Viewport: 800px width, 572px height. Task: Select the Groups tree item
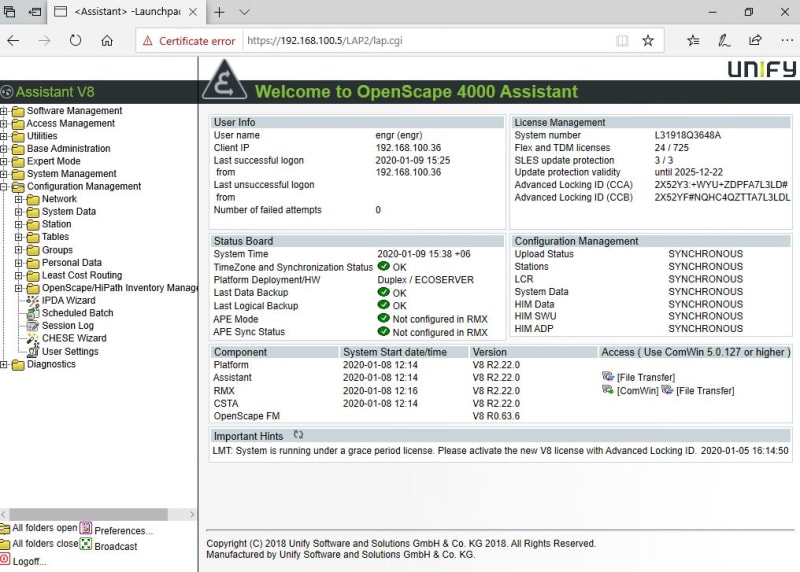click(x=57, y=250)
